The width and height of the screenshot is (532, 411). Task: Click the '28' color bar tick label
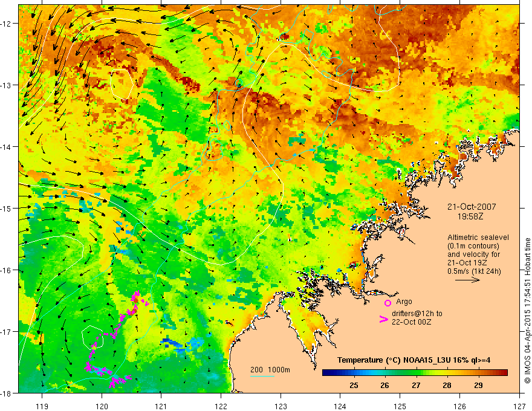coord(447,385)
